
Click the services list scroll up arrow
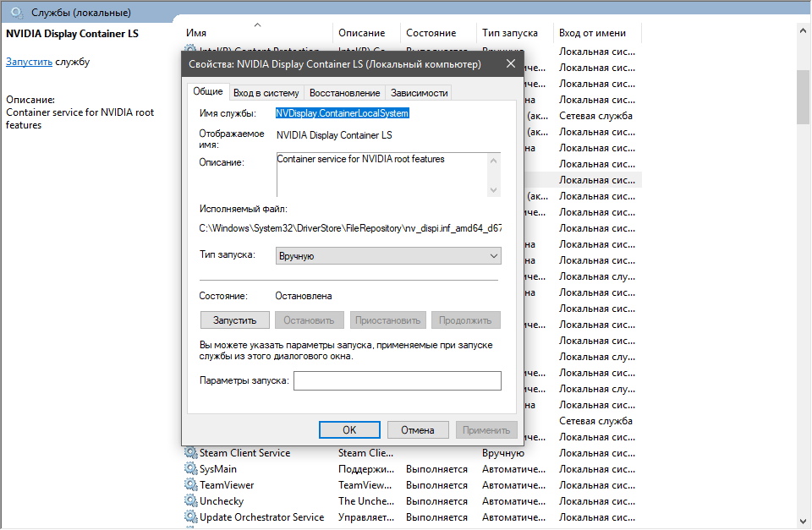pos(804,31)
